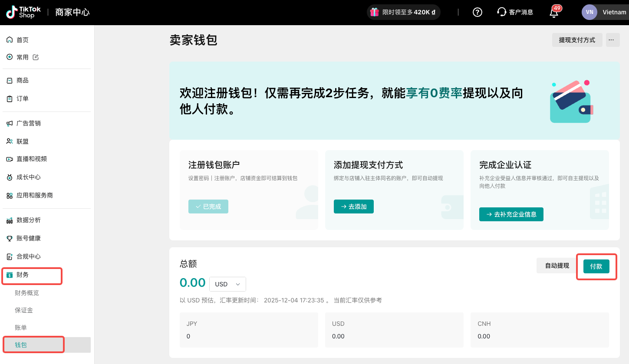Viewport: 629px width, 364px height.
Task: Select 账单 in the sidebar
Action: 21,328
